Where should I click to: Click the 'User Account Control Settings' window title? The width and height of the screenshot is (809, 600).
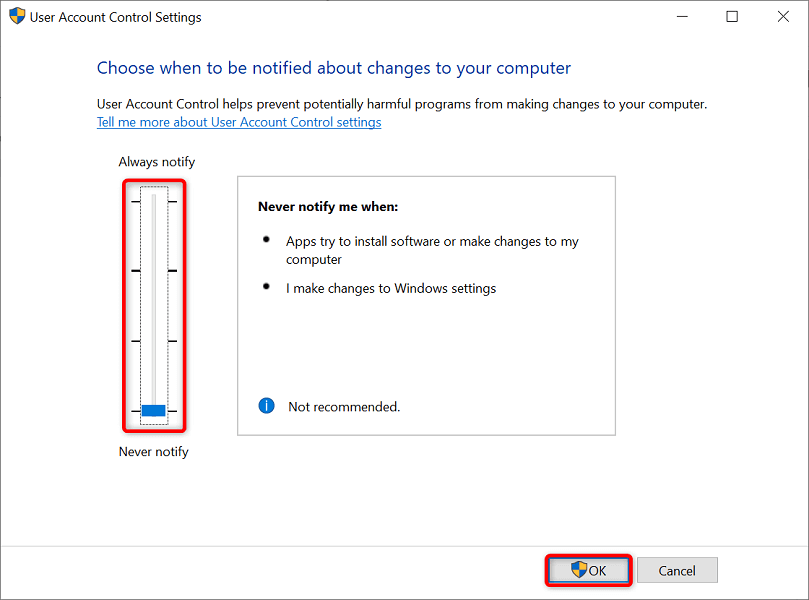[x=116, y=17]
